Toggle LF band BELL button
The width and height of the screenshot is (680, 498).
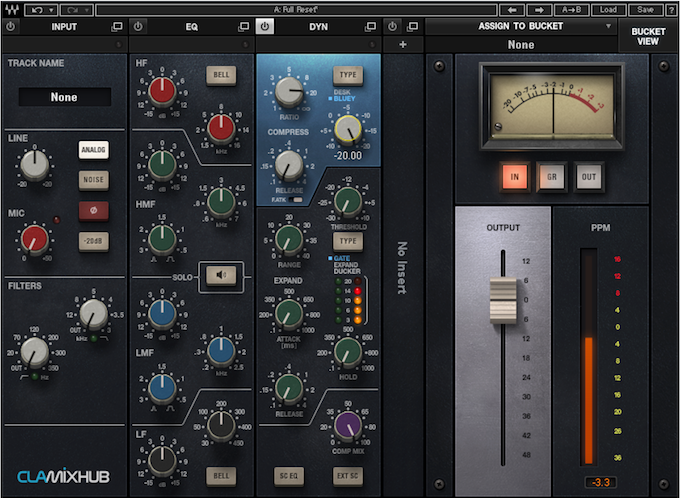[x=221, y=476]
